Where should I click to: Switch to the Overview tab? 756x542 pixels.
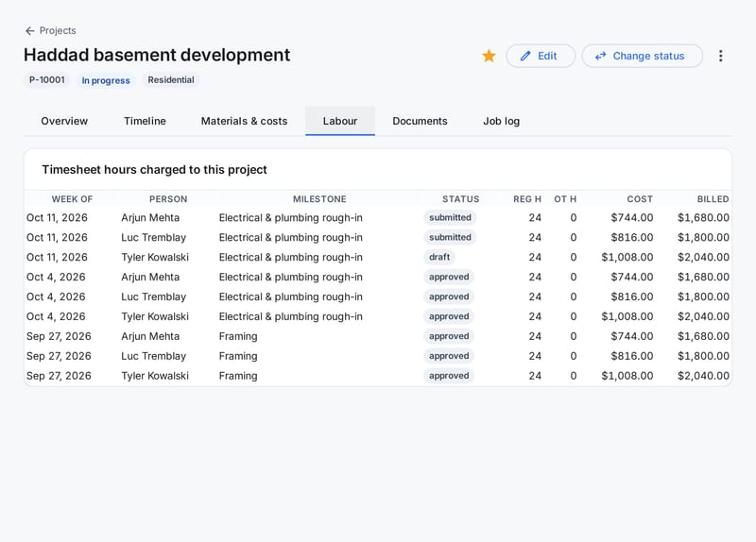click(x=64, y=121)
